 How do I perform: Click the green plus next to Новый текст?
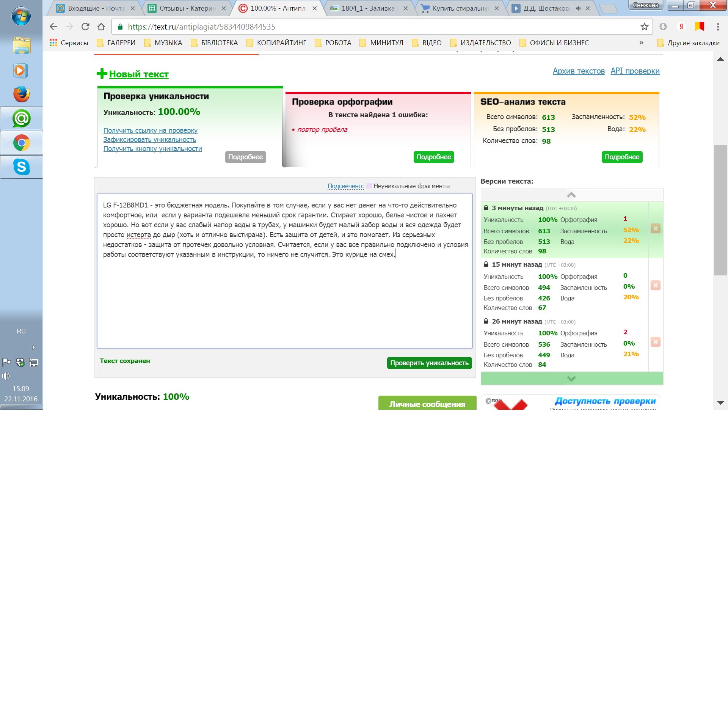[x=102, y=74]
